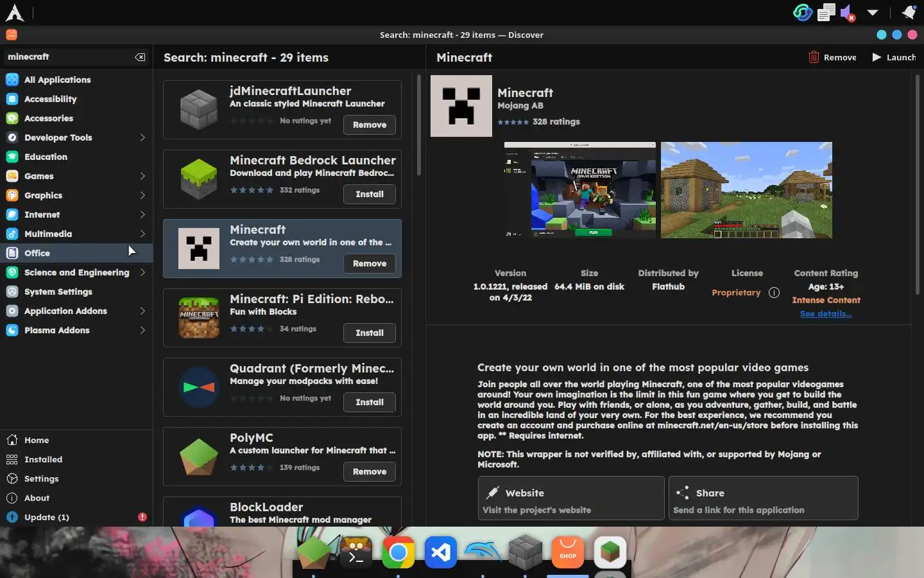Clear the search field with the erase icon
The image size is (924, 578).
click(140, 57)
